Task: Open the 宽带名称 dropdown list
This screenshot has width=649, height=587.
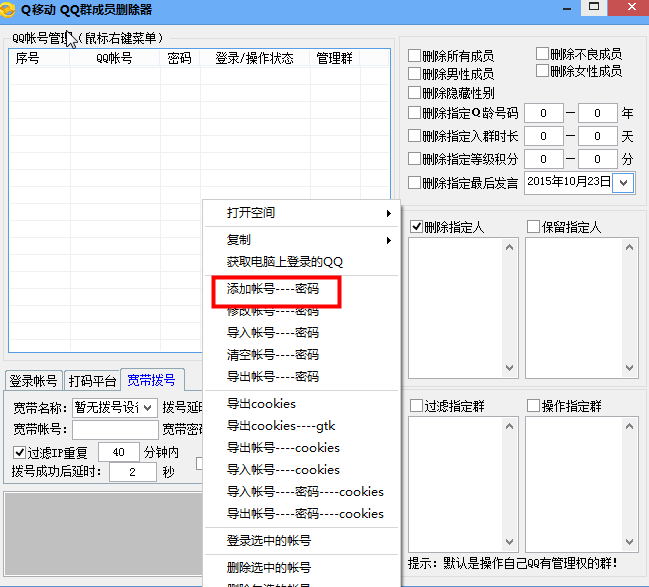Action: click(x=148, y=408)
